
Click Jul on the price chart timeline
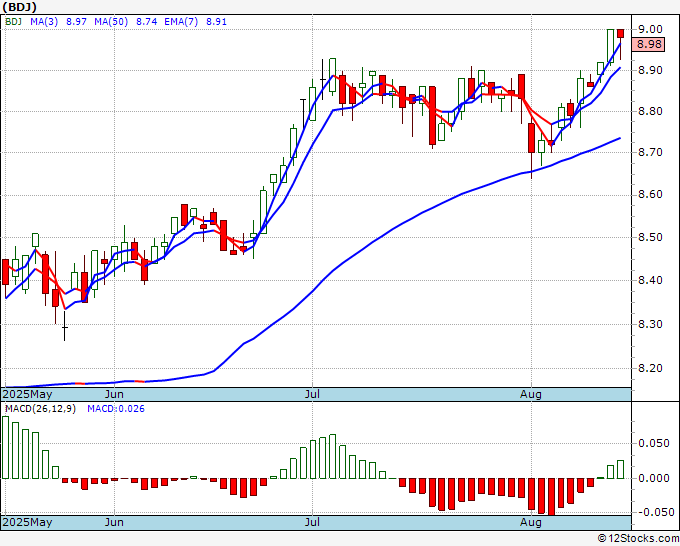tap(312, 394)
